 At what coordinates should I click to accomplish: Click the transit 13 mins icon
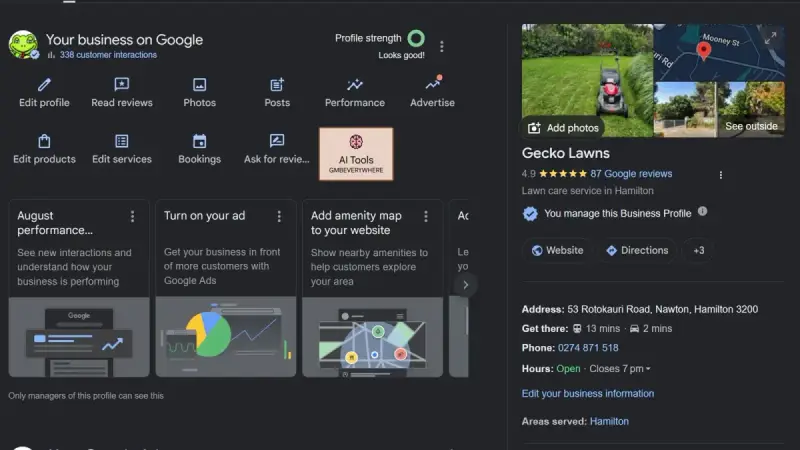577,329
